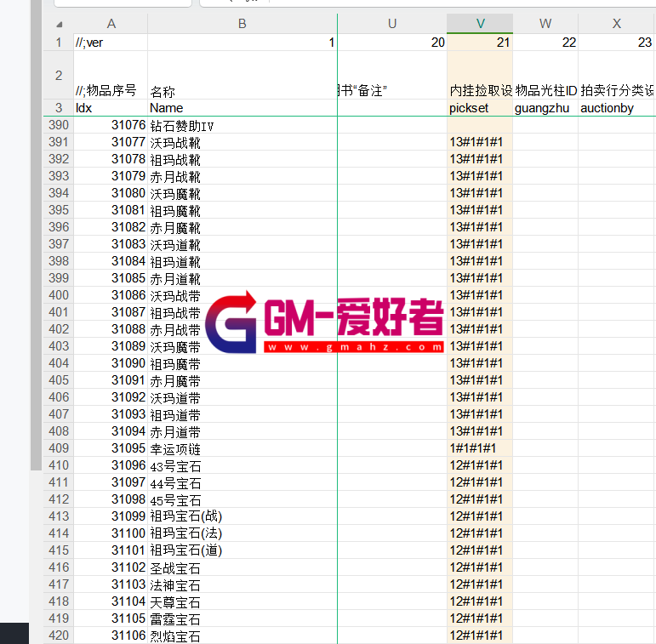Click the '赤月道带' name cell
This screenshot has width=656, height=644.
tap(242, 431)
